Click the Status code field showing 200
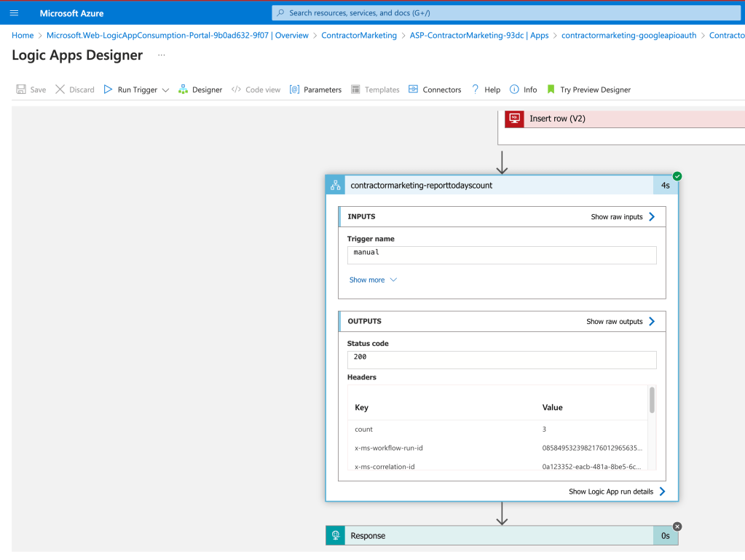Screen dimensions: 745x560 tap(502, 360)
